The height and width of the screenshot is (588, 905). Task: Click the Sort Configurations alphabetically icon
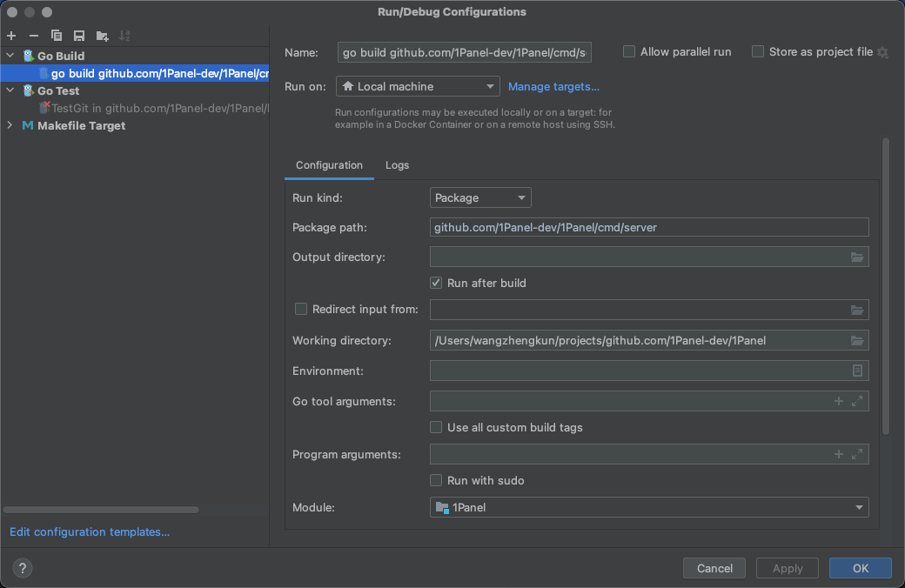pyautogui.click(x=124, y=36)
